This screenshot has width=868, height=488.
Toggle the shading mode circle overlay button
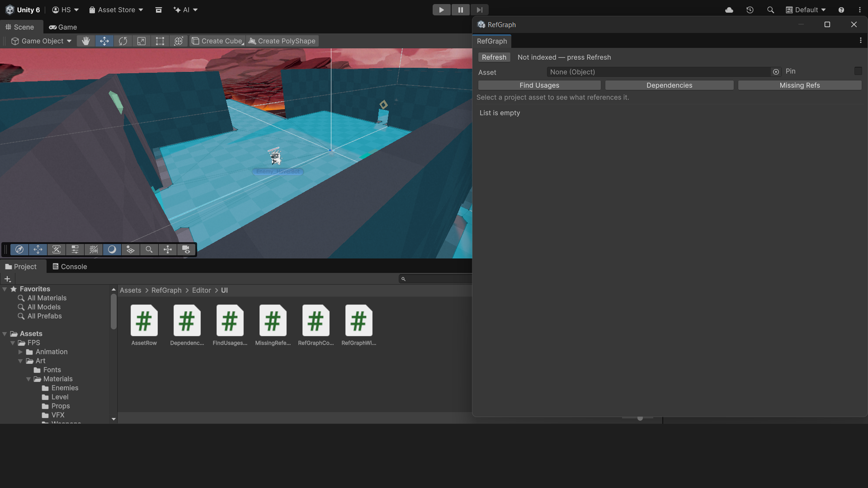point(112,249)
